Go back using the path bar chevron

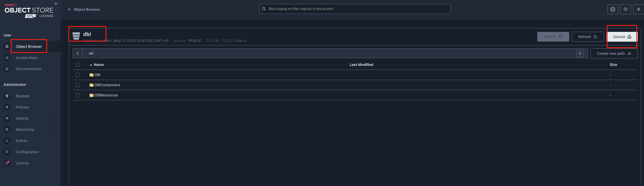click(78, 53)
